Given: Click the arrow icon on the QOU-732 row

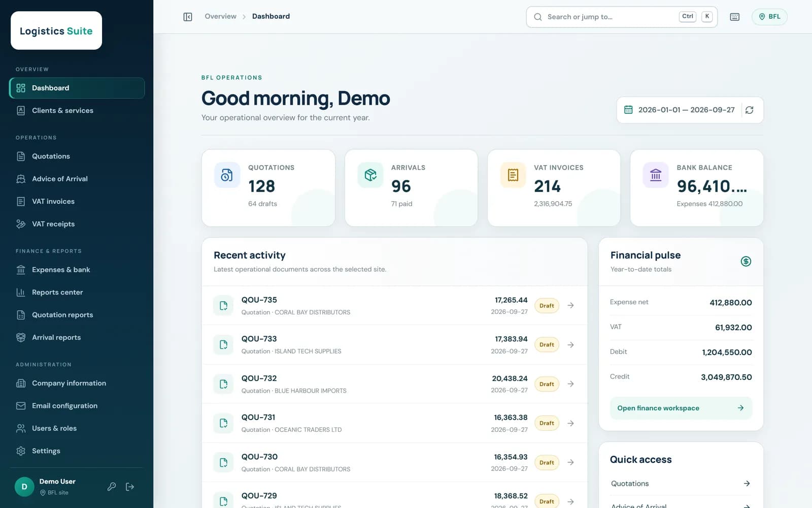Looking at the screenshot, I should [x=571, y=384].
